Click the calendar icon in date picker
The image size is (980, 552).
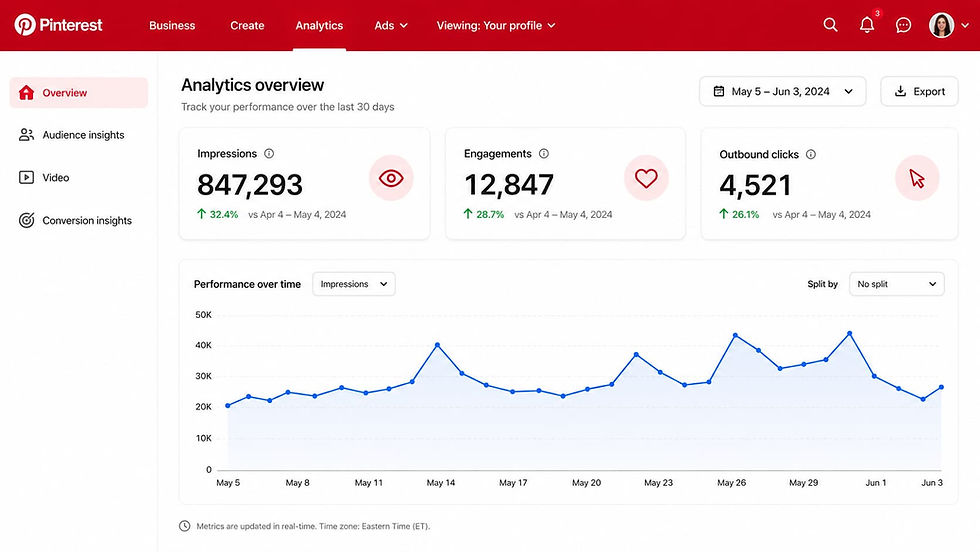pos(719,91)
